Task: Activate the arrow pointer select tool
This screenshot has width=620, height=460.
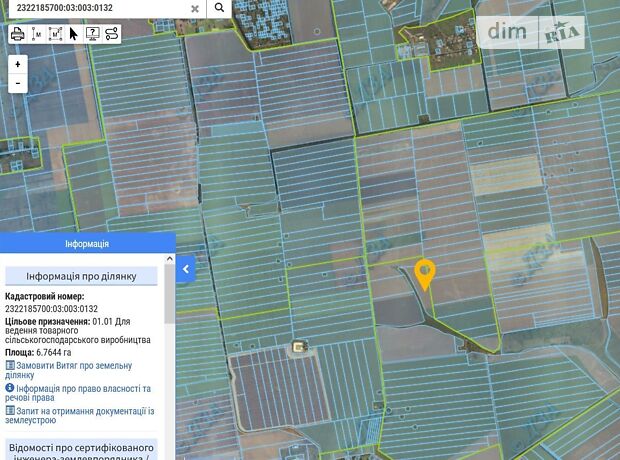Action: (x=73, y=33)
